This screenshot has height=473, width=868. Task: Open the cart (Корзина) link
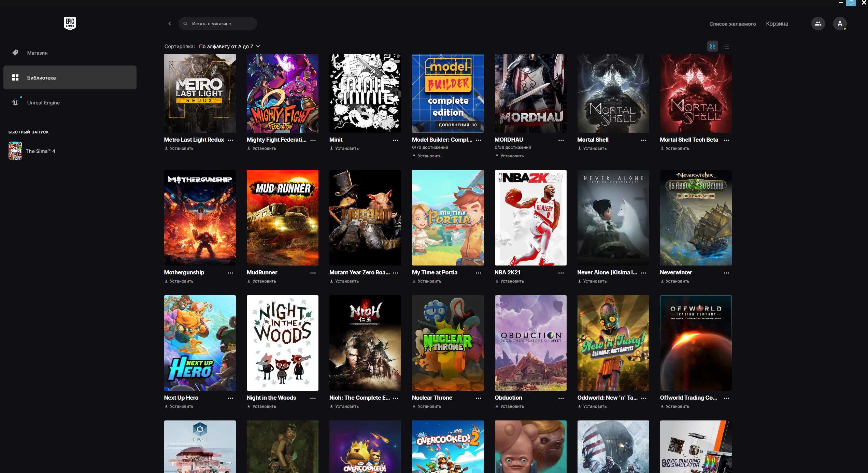point(777,24)
